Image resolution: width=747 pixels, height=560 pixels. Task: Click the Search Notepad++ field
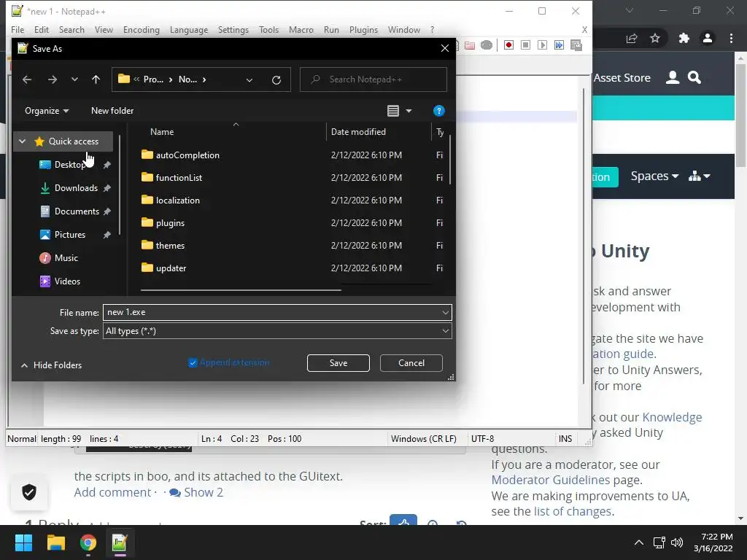tap(373, 79)
